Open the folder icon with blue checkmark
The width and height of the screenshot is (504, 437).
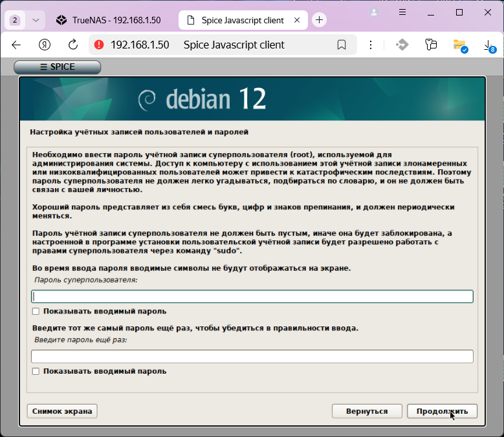click(x=460, y=46)
